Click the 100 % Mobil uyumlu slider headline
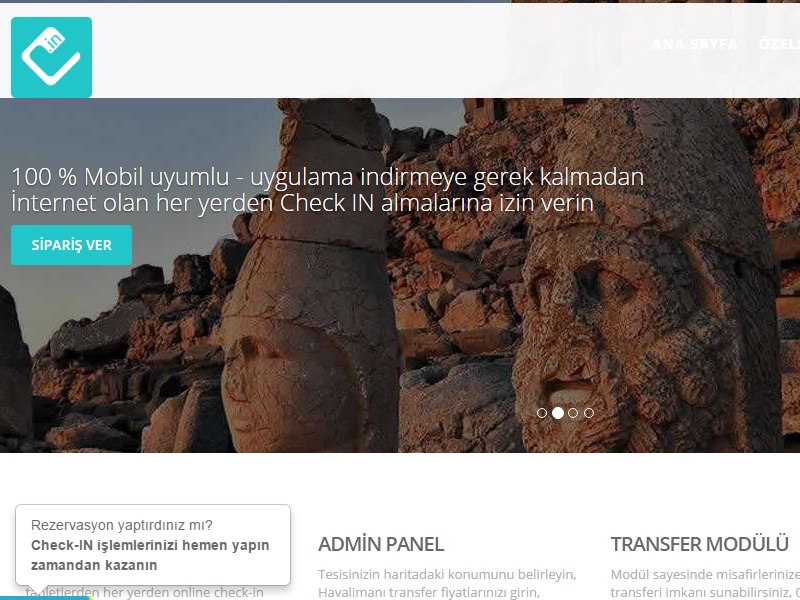Viewport: 800px width, 600px height. tap(328, 189)
